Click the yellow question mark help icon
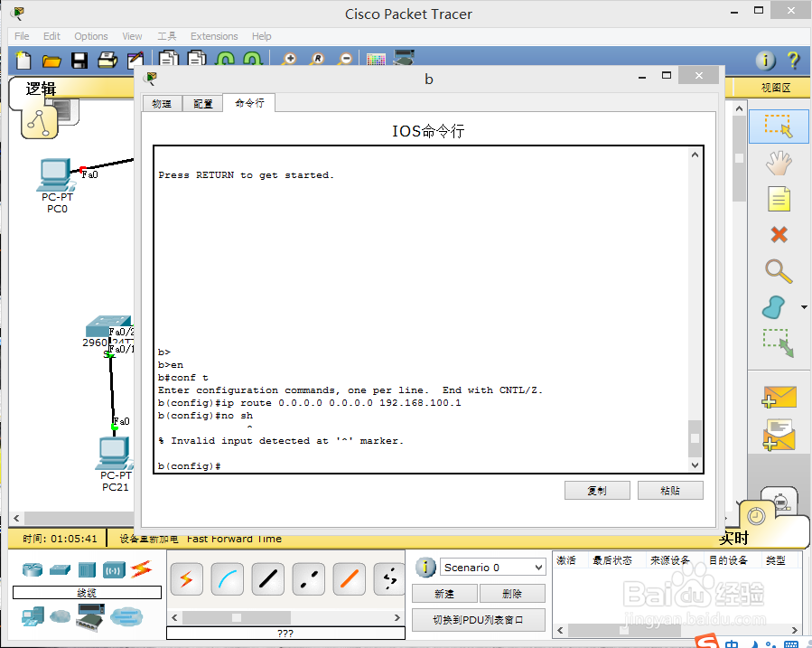812x648 pixels. point(793,61)
